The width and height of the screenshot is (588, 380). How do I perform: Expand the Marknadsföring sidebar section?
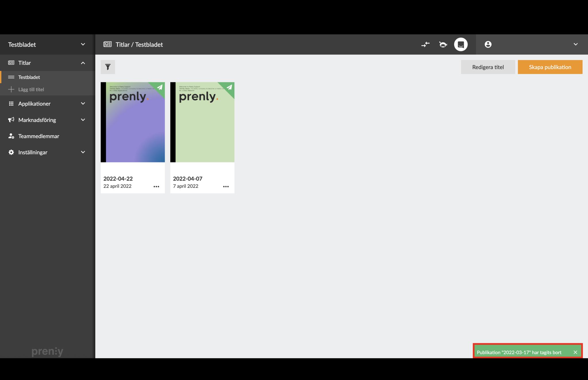point(83,120)
